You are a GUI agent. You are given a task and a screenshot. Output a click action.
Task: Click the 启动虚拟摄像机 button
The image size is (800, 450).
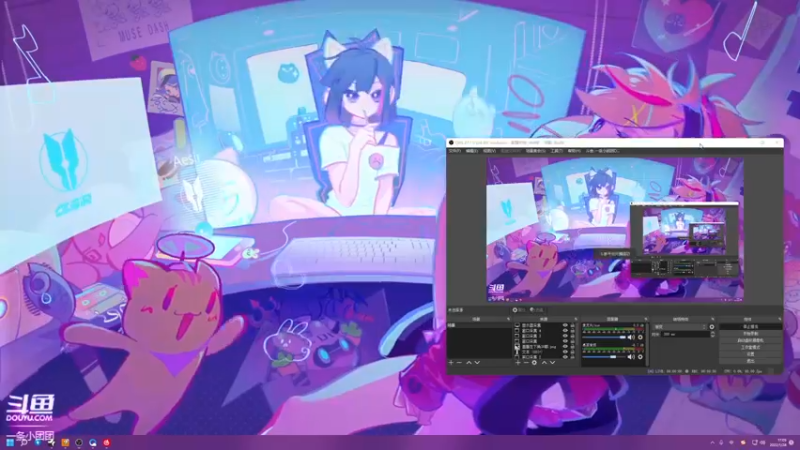(751, 340)
